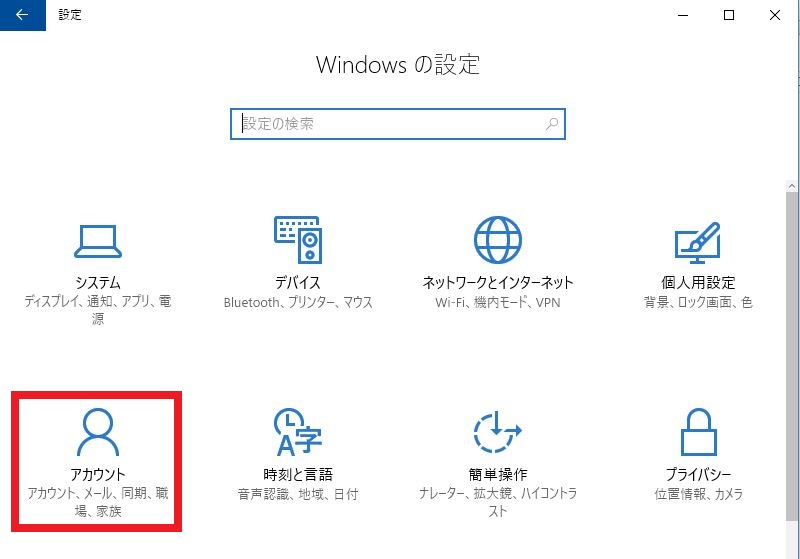Click the text 位置情報、カメラ
The width and height of the screenshot is (800, 559).
coord(698,494)
